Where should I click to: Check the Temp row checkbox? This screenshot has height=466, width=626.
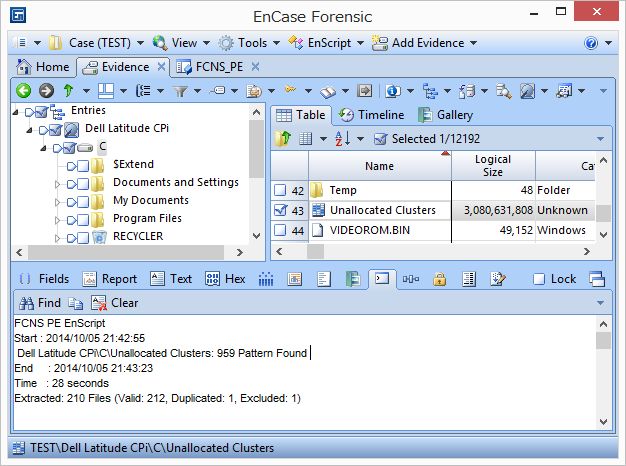tap(280, 190)
